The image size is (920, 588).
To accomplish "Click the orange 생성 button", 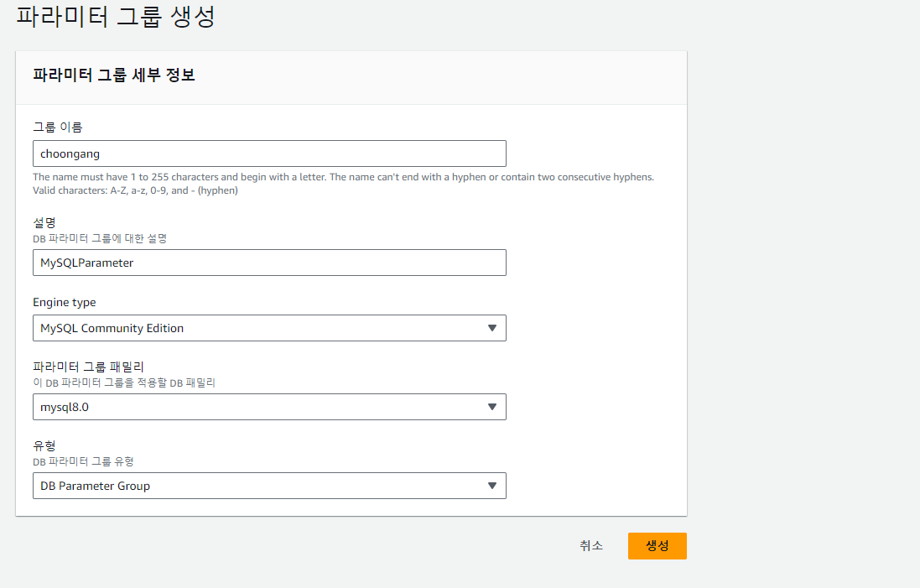I will pyautogui.click(x=658, y=546).
